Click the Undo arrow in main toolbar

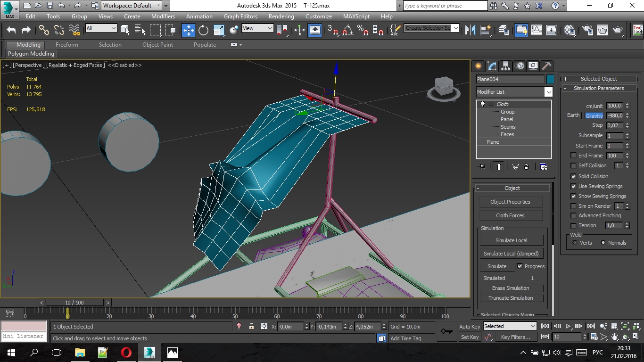(11, 30)
